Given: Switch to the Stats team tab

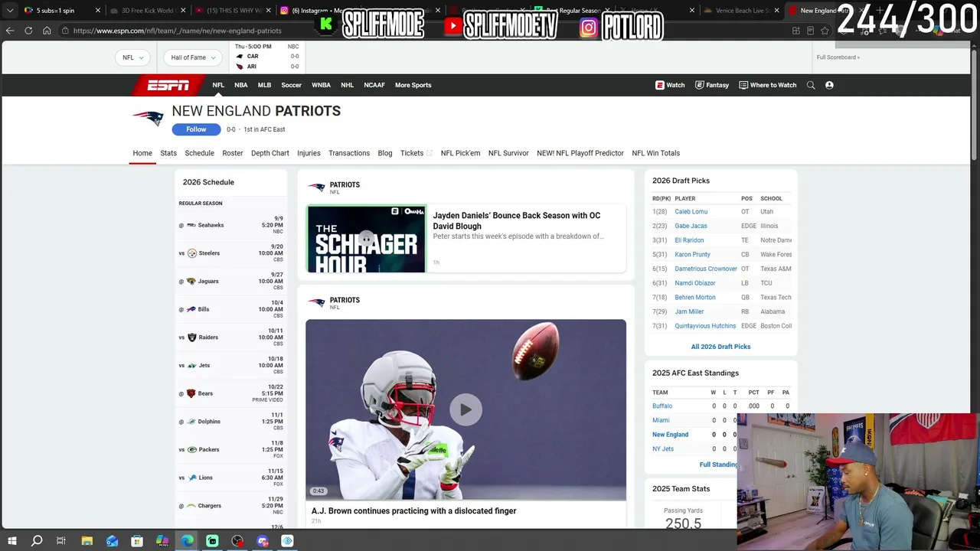Looking at the screenshot, I should pos(168,153).
